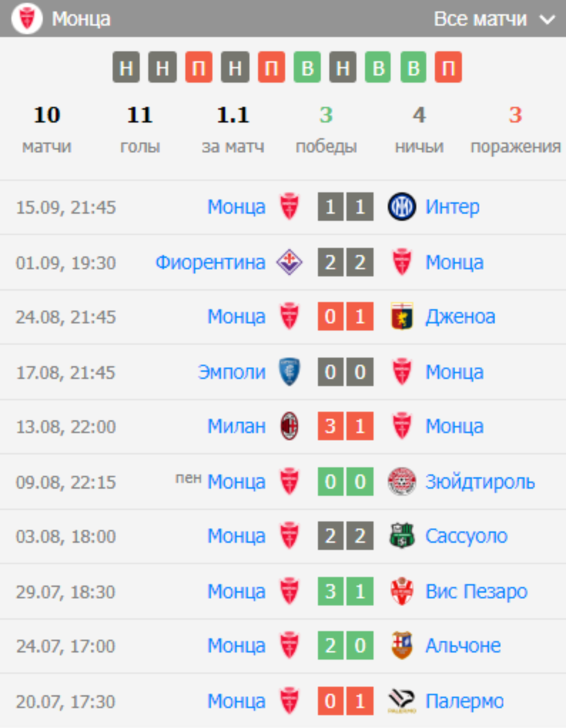Viewport: 566px width, 728px height.
Task: Select the ничьи statistics column
Action: pyautogui.click(x=419, y=128)
